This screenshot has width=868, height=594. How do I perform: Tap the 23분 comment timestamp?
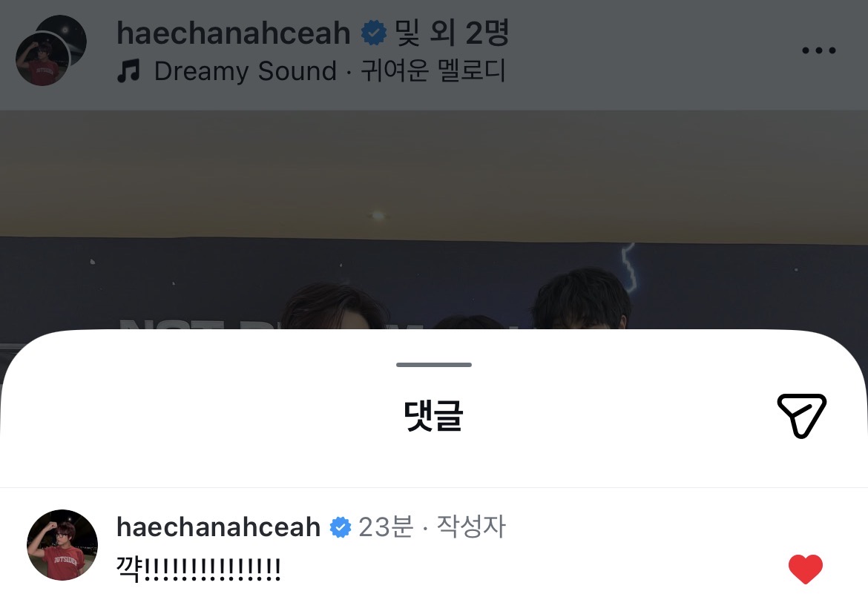pos(386,527)
